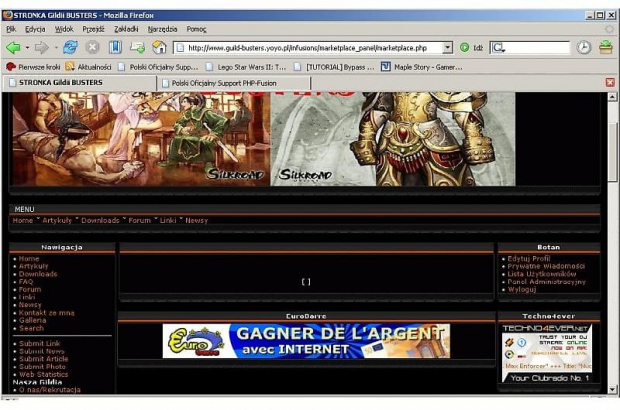Open the search engine selector dropdown
Screen dimensions: 620x410
point(498,48)
